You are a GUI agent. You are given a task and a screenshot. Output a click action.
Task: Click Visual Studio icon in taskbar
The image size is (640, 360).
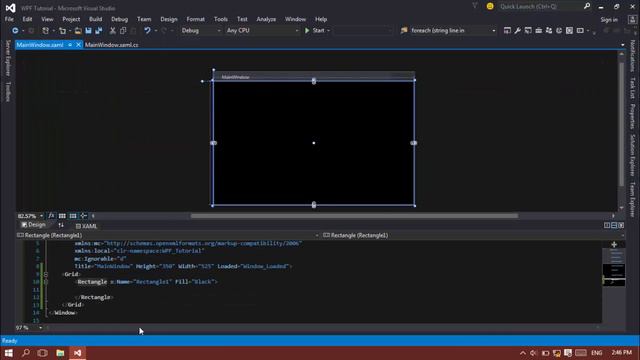[77, 353]
